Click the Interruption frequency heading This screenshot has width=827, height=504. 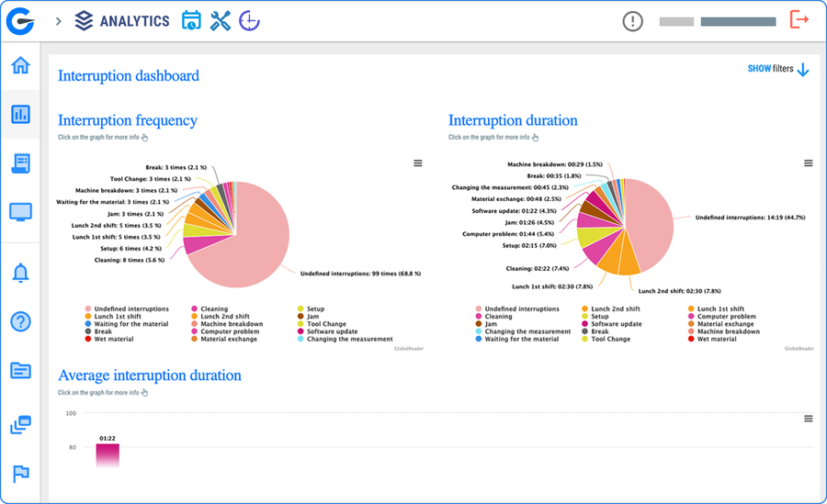coord(128,120)
